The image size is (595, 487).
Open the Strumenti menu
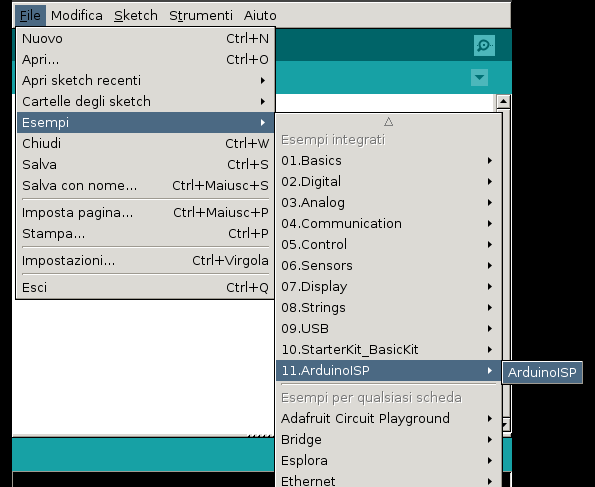point(201,16)
